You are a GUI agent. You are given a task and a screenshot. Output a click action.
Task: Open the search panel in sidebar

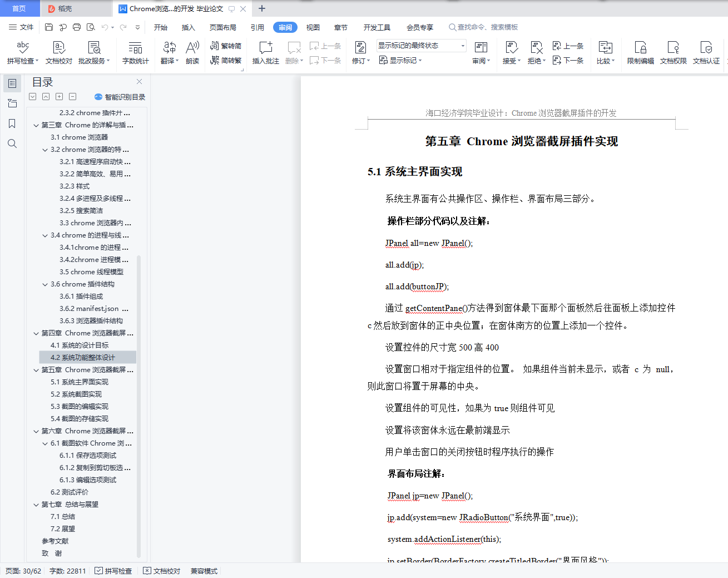(12, 144)
